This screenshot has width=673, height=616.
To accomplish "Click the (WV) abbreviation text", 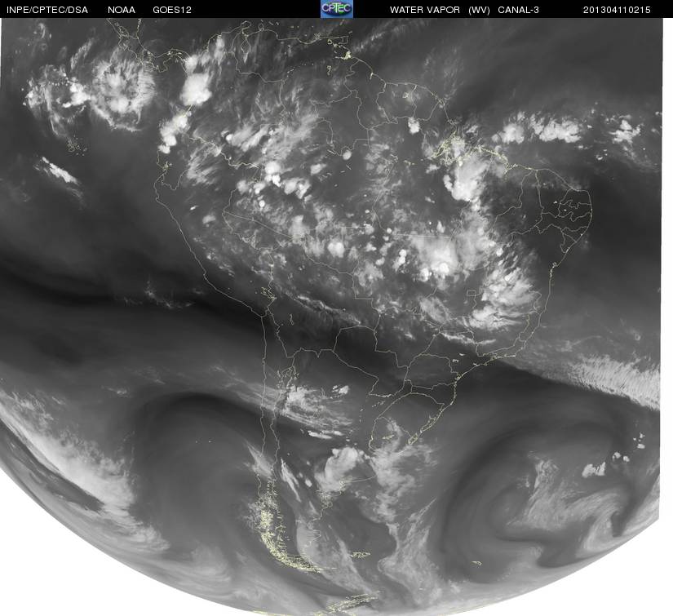I will pos(480,10).
